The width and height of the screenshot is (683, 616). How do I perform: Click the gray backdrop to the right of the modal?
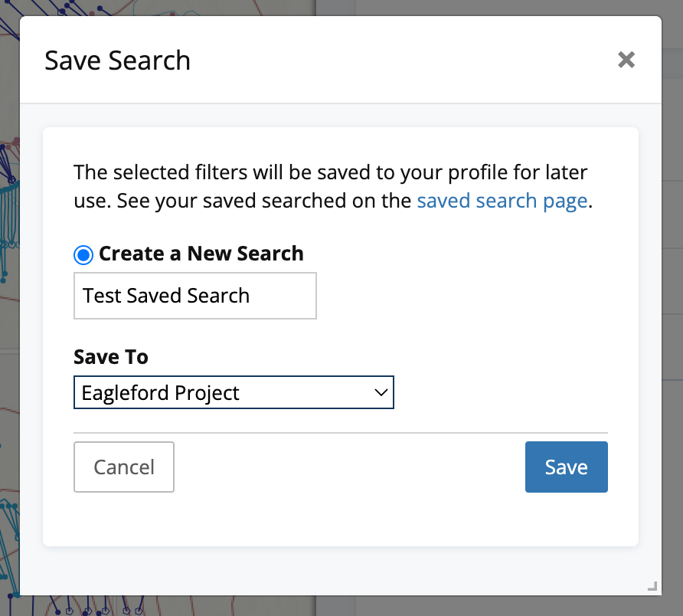click(x=672, y=305)
